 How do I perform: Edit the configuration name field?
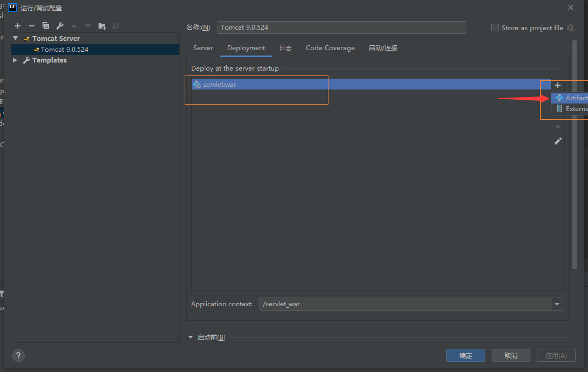(x=341, y=27)
